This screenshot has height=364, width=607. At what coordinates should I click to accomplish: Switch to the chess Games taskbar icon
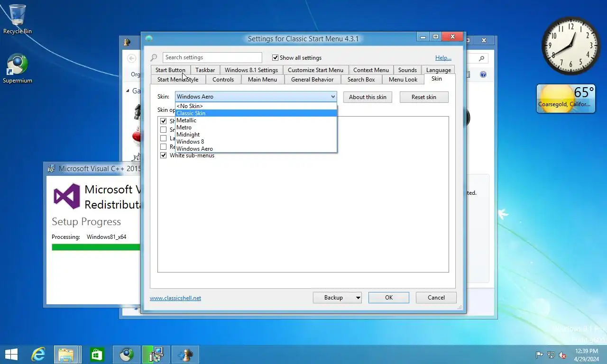coord(185,354)
